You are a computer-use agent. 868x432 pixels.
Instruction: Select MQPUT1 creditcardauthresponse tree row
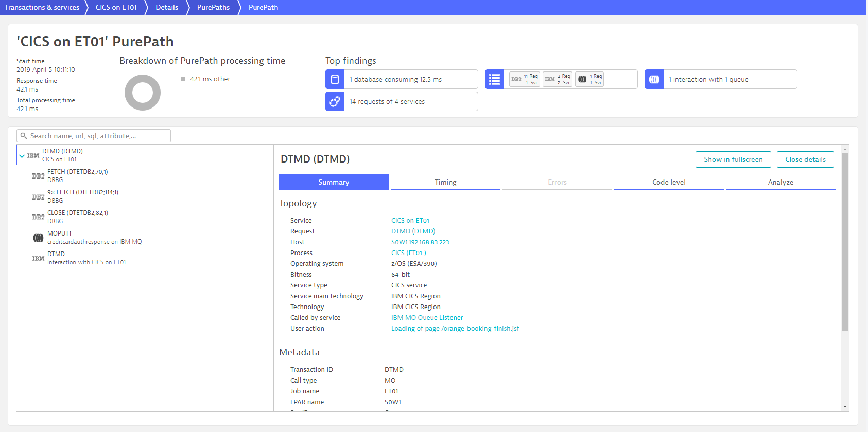point(145,237)
